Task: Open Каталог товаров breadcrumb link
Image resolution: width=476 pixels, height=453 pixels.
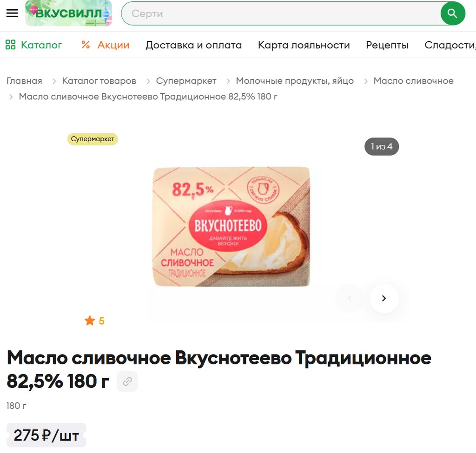Action: pyautogui.click(x=99, y=81)
